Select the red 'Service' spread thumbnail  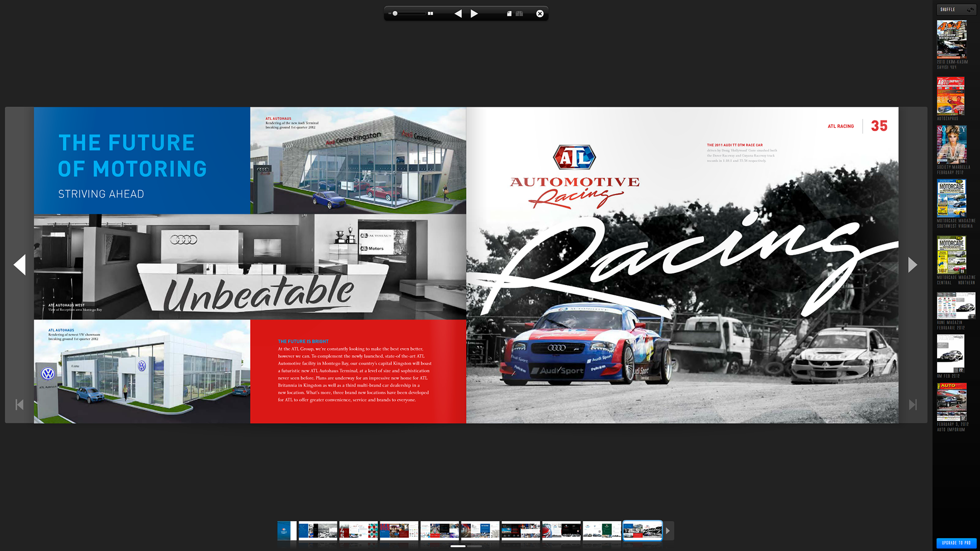[399, 531]
